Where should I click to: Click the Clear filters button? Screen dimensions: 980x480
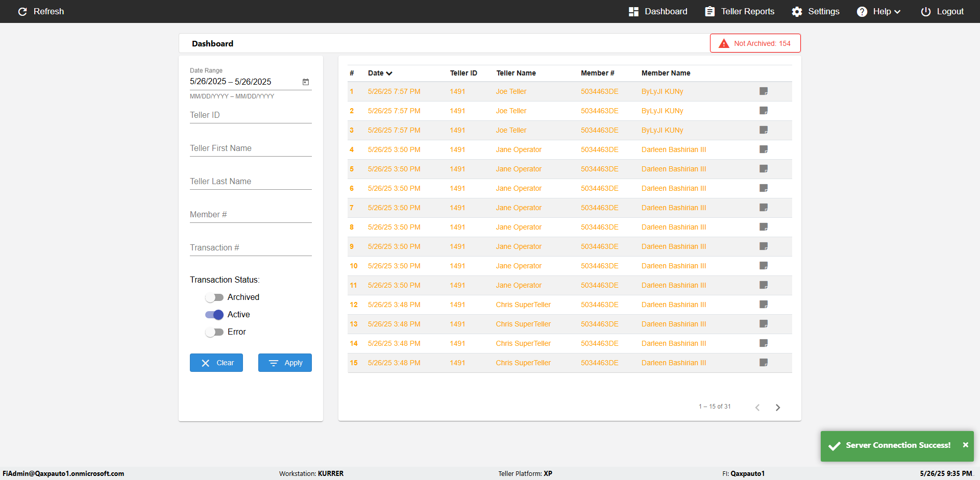point(216,363)
